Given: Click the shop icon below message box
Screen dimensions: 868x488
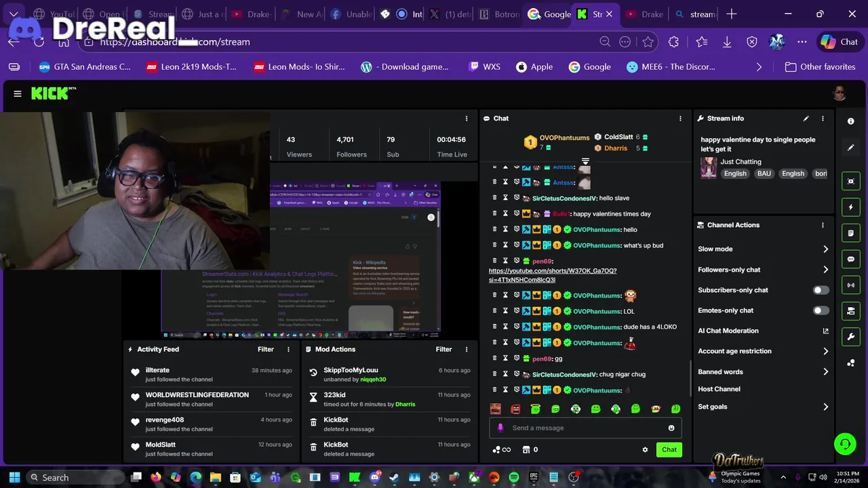Looking at the screenshot, I should click(x=526, y=449).
